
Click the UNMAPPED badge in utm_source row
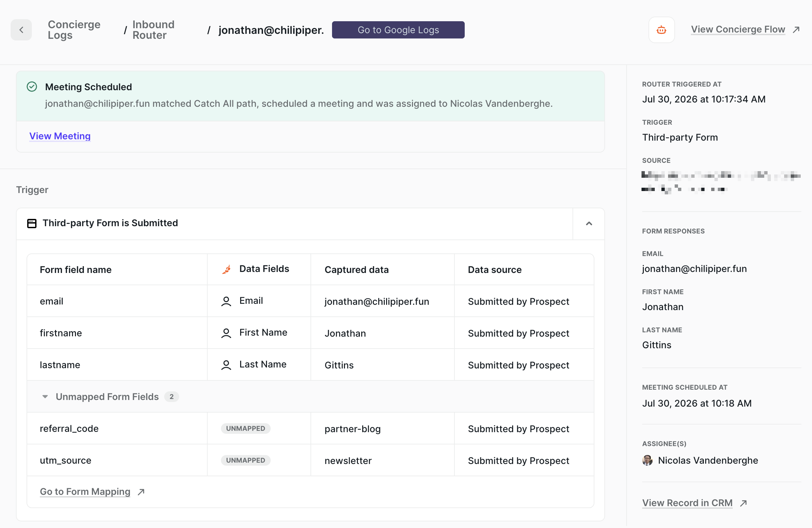click(x=246, y=460)
